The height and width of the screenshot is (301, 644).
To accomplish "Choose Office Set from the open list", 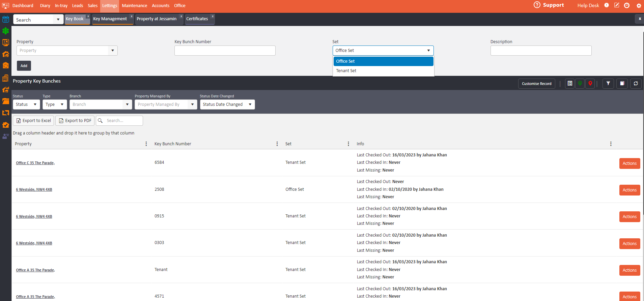I will tap(383, 61).
